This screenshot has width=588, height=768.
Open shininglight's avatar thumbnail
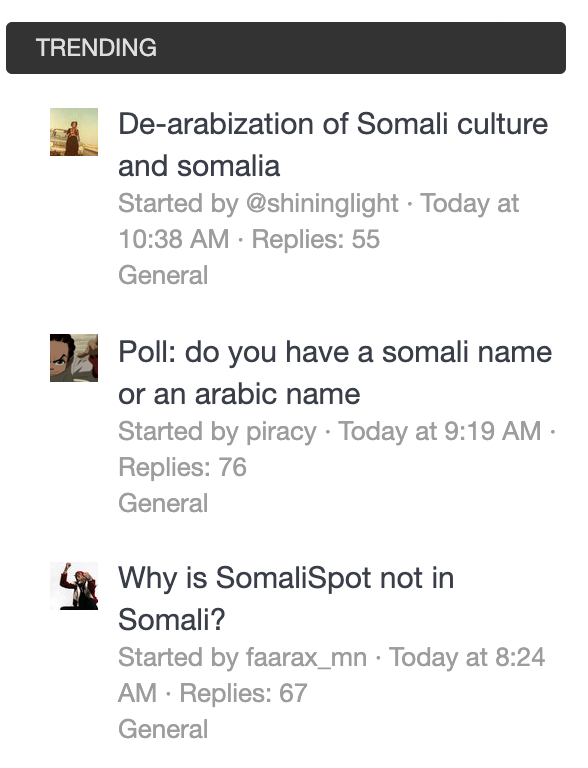click(x=74, y=132)
